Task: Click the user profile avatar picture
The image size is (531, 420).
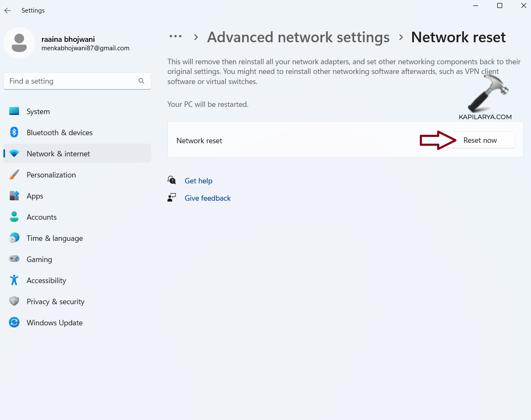Action: click(x=19, y=43)
